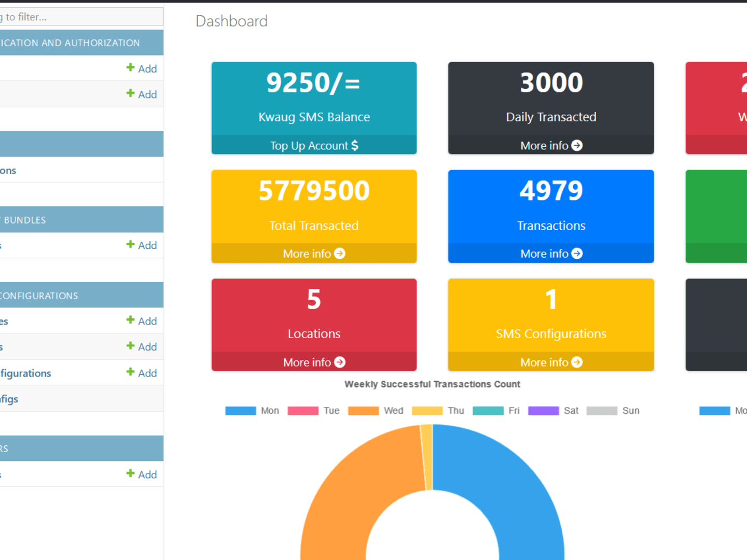747x560 pixels.
Task: Click the sidebar filter input field
Action: pos(81,17)
